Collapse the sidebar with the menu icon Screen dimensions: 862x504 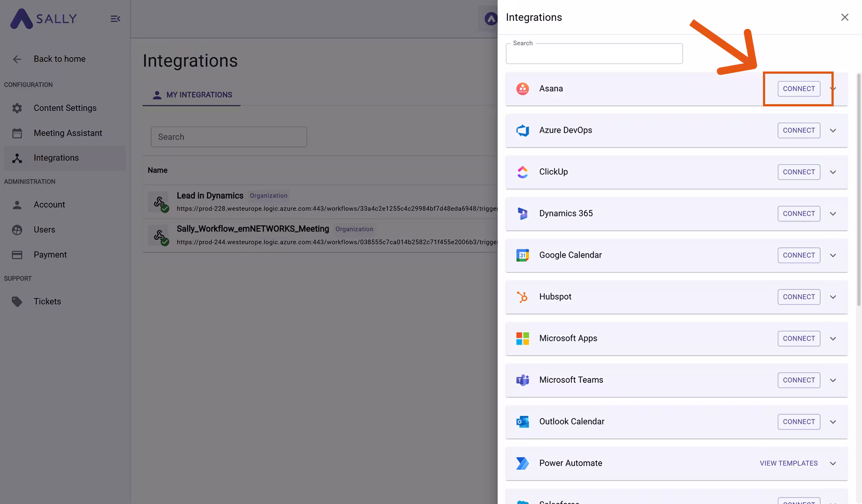tap(115, 19)
